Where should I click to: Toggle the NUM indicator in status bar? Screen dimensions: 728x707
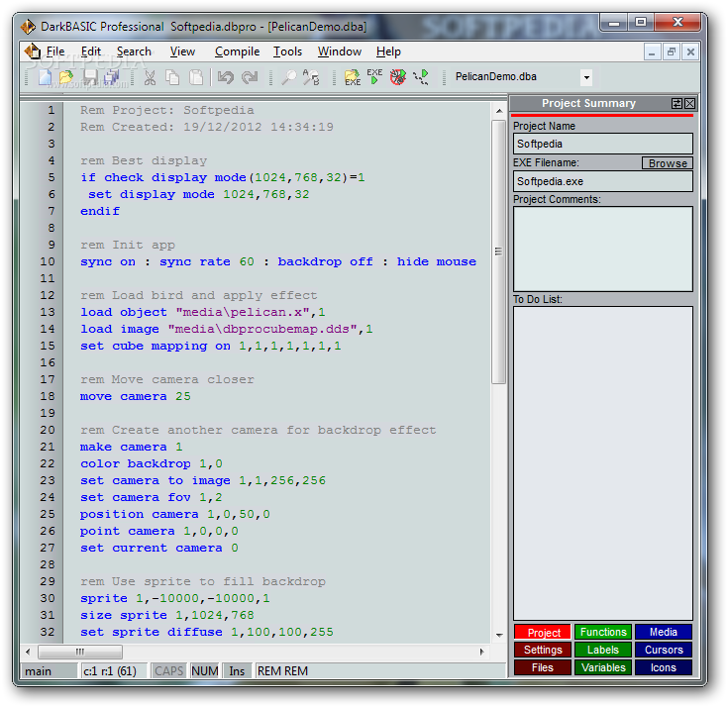click(x=205, y=671)
